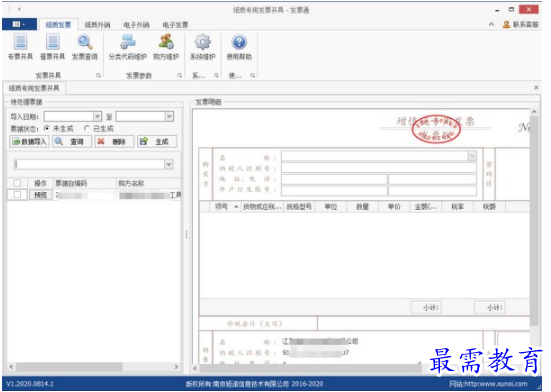
Task: Close the 纸质专用发票开具 document tab
Action: (x=536, y=87)
